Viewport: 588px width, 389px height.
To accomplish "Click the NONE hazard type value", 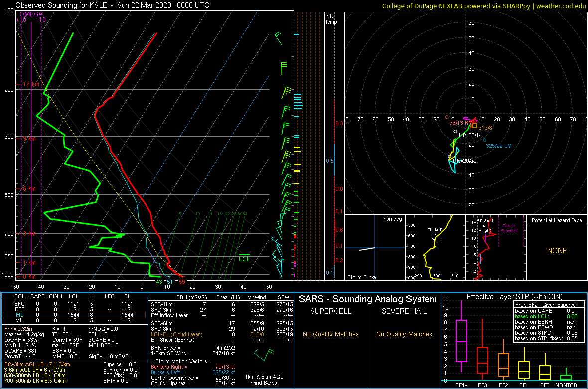I will (x=557, y=251).
